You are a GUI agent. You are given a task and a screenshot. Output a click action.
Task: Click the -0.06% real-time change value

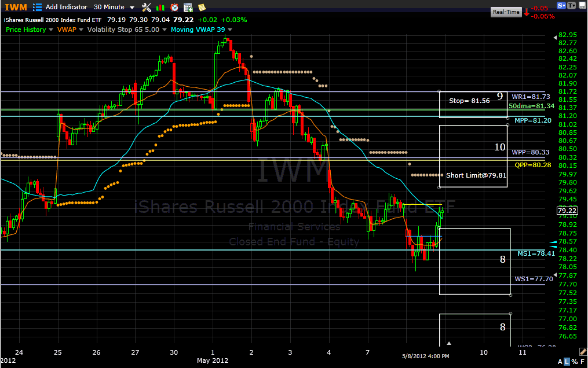click(x=543, y=16)
